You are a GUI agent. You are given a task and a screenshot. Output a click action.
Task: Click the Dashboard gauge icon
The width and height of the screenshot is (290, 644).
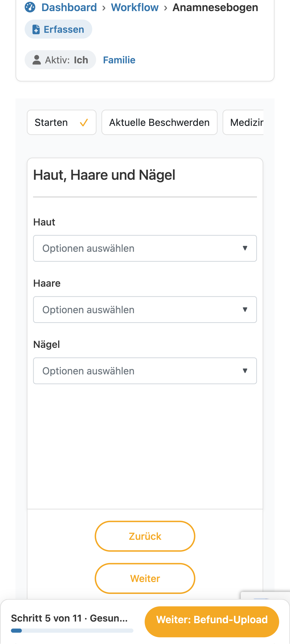coord(30,7)
